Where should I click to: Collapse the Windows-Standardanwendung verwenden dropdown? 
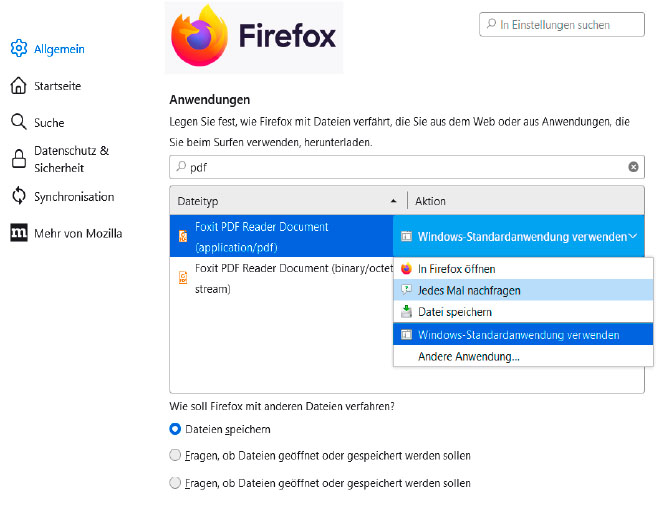pos(519,236)
